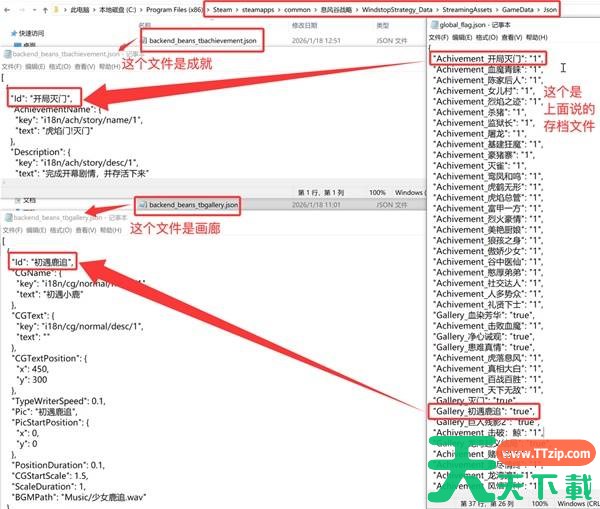Click Notepad icon of global_flag.json window

click(x=434, y=25)
